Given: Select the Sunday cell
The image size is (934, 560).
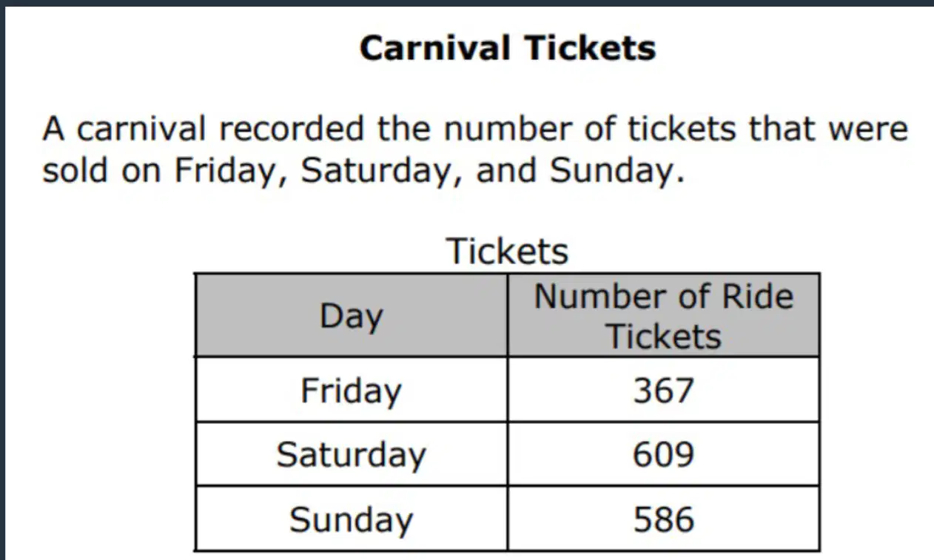Looking at the screenshot, I should (x=352, y=519).
